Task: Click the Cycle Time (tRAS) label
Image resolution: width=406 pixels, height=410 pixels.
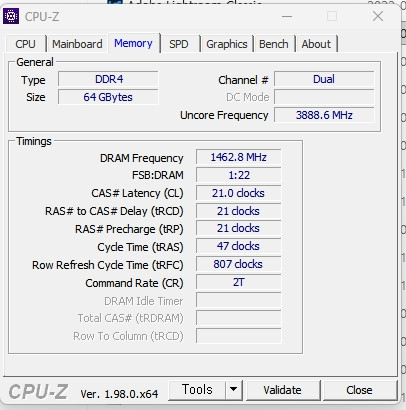Action: [x=140, y=247]
